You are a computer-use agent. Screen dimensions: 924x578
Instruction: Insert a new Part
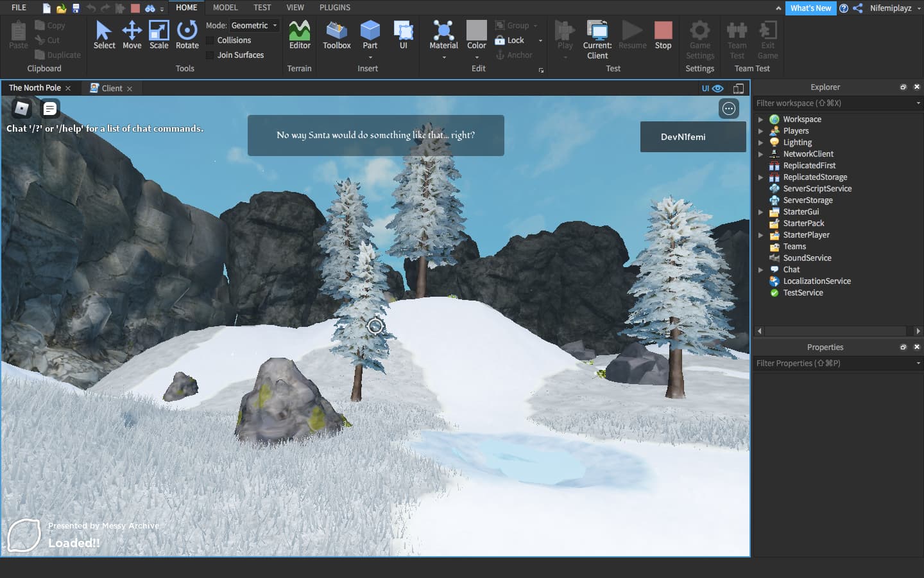(x=370, y=35)
